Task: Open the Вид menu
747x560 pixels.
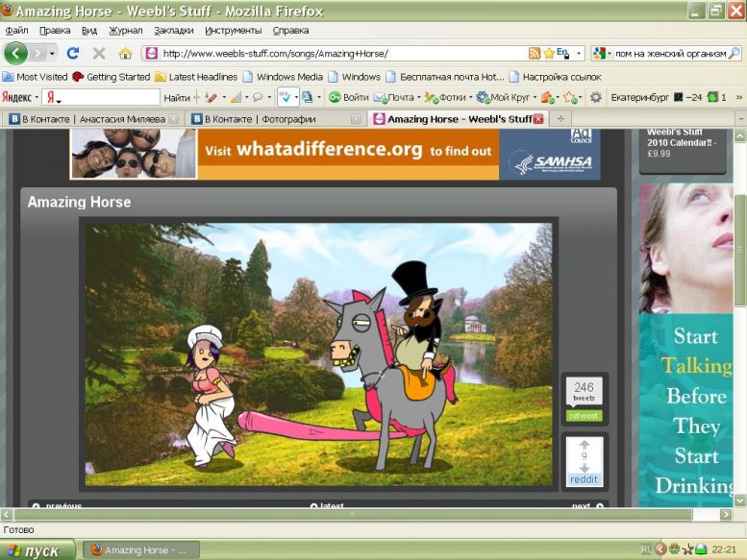Action: [89, 31]
